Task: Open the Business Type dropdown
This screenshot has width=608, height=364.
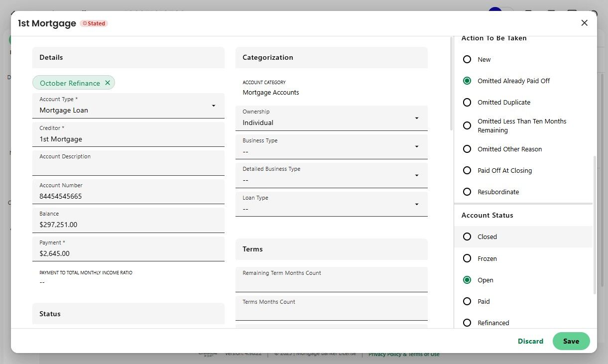Action: click(x=416, y=147)
